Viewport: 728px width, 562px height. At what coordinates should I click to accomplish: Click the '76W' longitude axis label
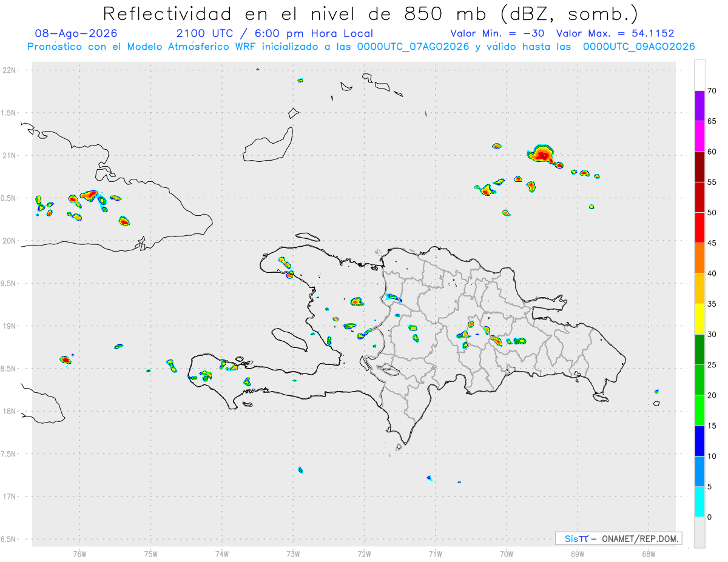coord(79,554)
